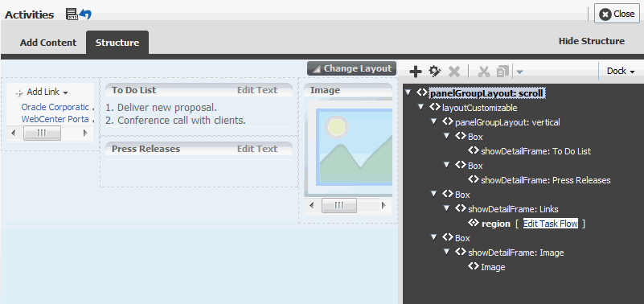Click Edit Text on Press Releases
644x304 pixels.
pos(257,149)
